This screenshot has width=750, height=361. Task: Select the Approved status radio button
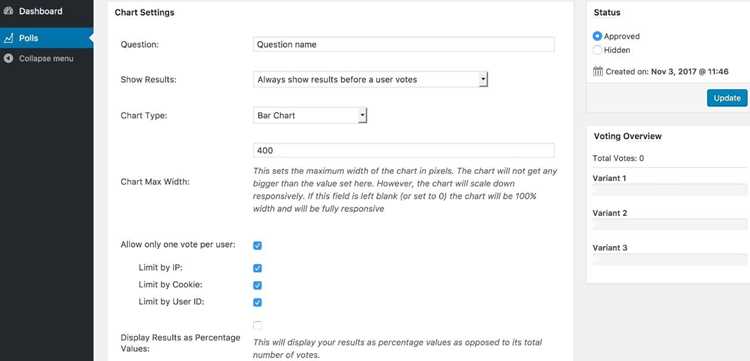click(x=597, y=36)
